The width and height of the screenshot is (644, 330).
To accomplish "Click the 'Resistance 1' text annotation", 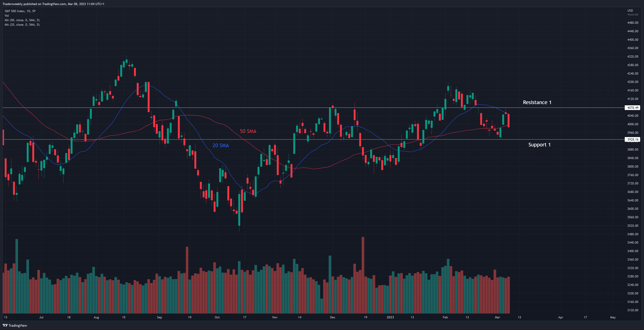I will (537, 102).
